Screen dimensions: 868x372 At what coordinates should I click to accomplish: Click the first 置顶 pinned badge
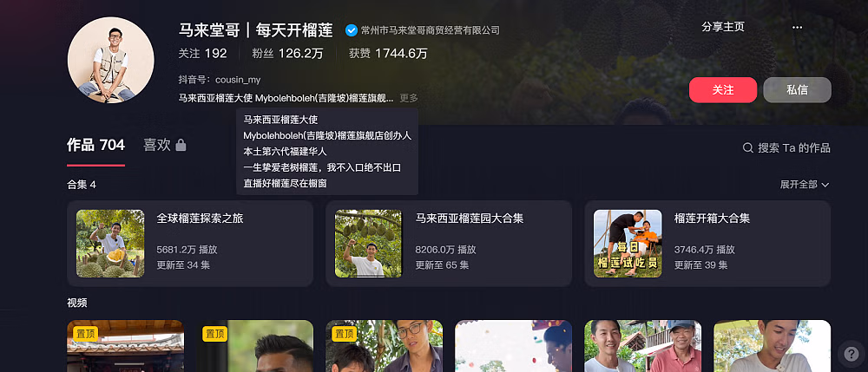pos(86,334)
